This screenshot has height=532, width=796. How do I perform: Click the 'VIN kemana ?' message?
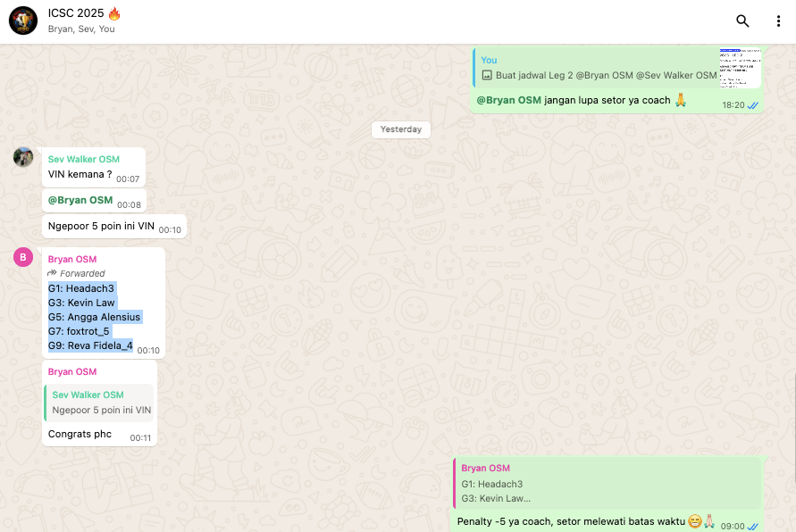[x=80, y=174]
